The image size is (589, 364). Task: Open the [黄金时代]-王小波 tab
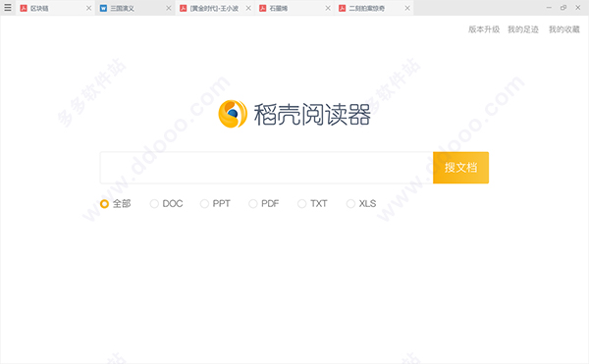click(214, 8)
